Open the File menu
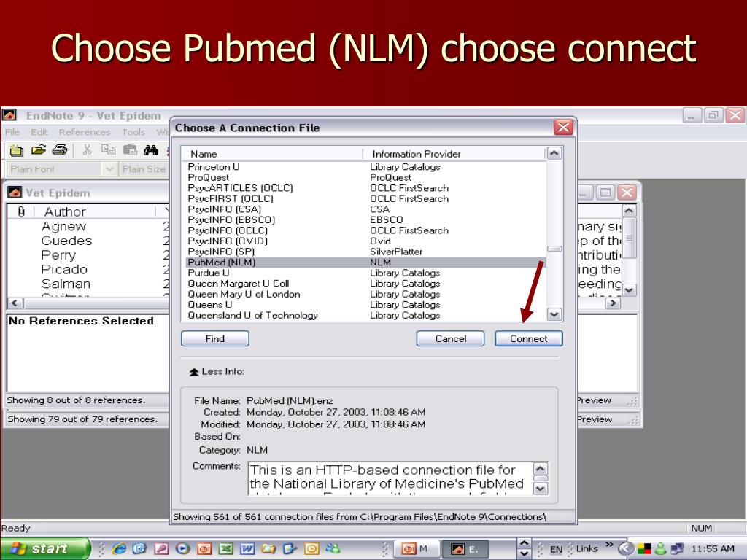The width and height of the screenshot is (747, 560). click(x=12, y=132)
